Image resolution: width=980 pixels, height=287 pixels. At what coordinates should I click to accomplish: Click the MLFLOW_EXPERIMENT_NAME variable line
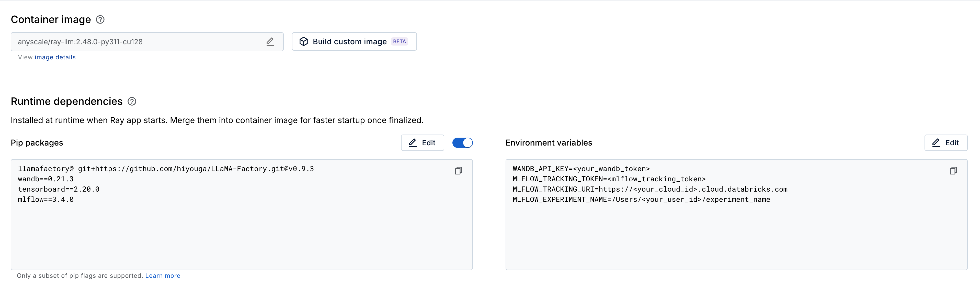tap(641, 200)
